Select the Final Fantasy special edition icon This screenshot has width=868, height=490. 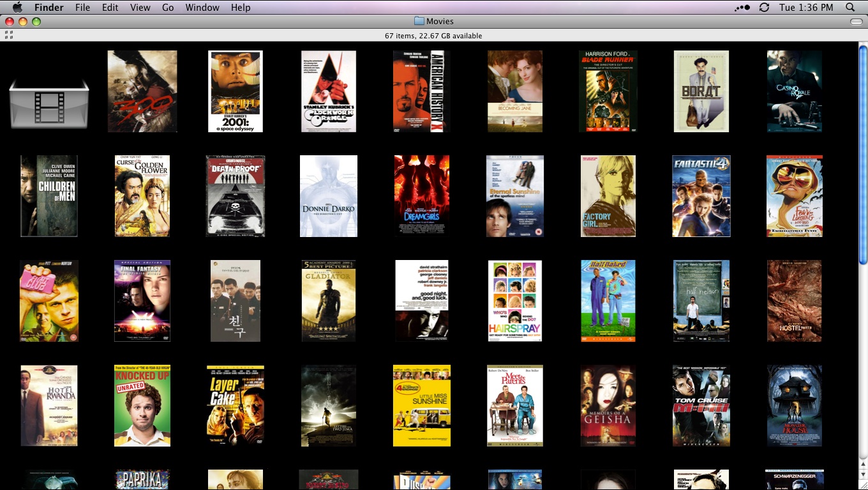pyautogui.click(x=142, y=301)
